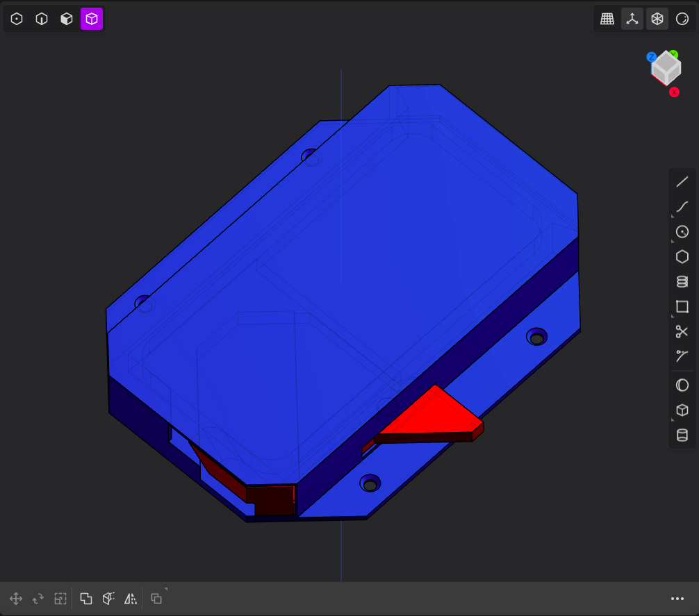
Task: Select the Line tool
Action: pyautogui.click(x=682, y=182)
